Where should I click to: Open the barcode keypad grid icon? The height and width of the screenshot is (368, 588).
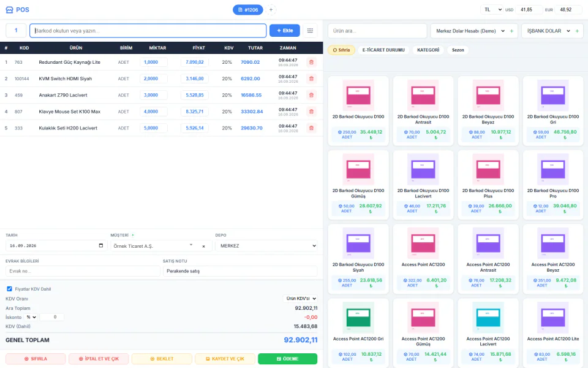click(310, 31)
